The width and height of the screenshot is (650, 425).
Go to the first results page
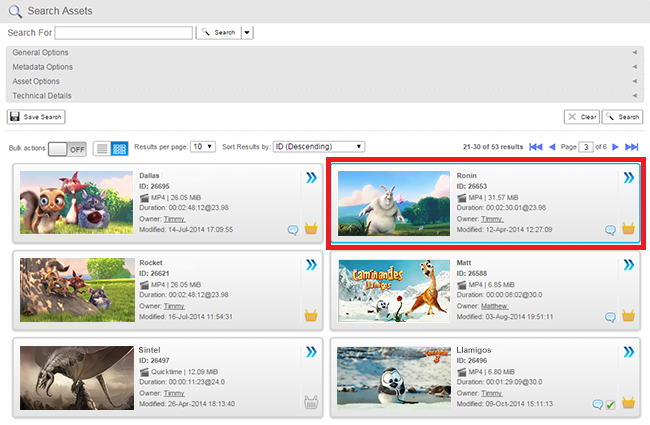(536, 147)
